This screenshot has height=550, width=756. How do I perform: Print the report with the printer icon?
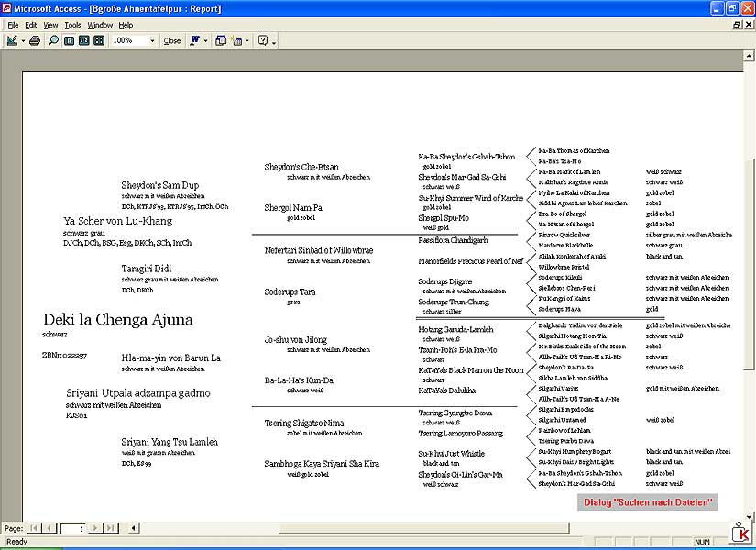[x=35, y=40]
